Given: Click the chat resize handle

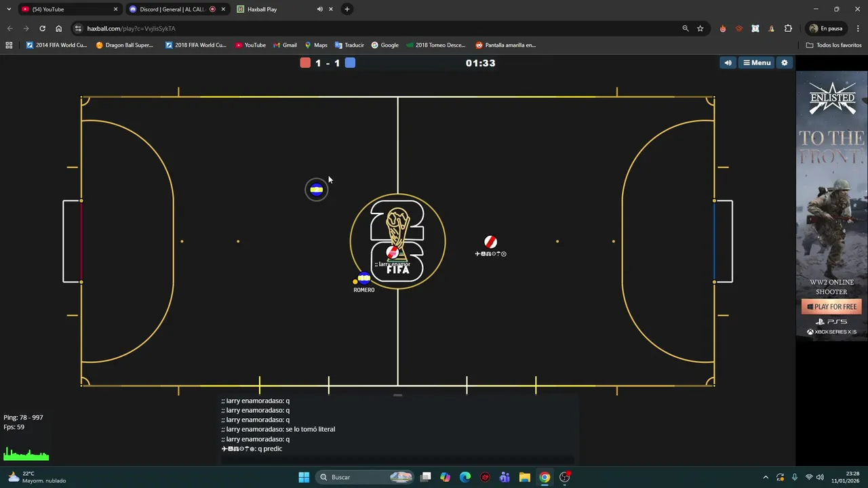Looking at the screenshot, I should click(x=398, y=395).
